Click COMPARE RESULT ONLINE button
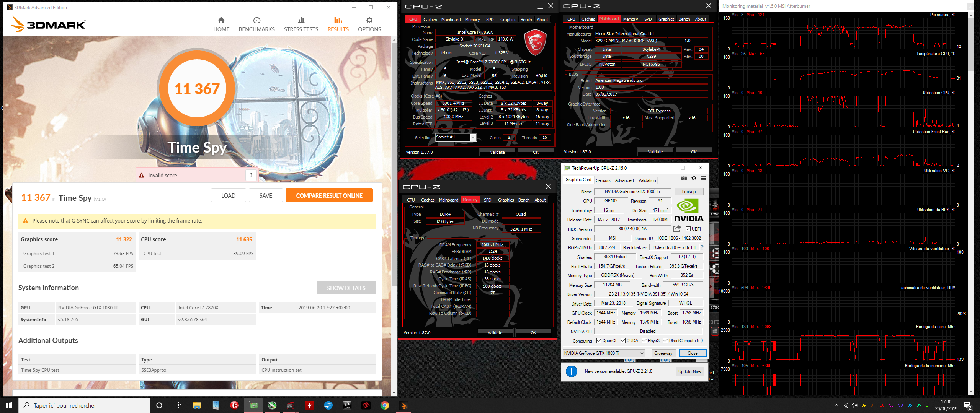This screenshot has height=413, width=980. 329,195
